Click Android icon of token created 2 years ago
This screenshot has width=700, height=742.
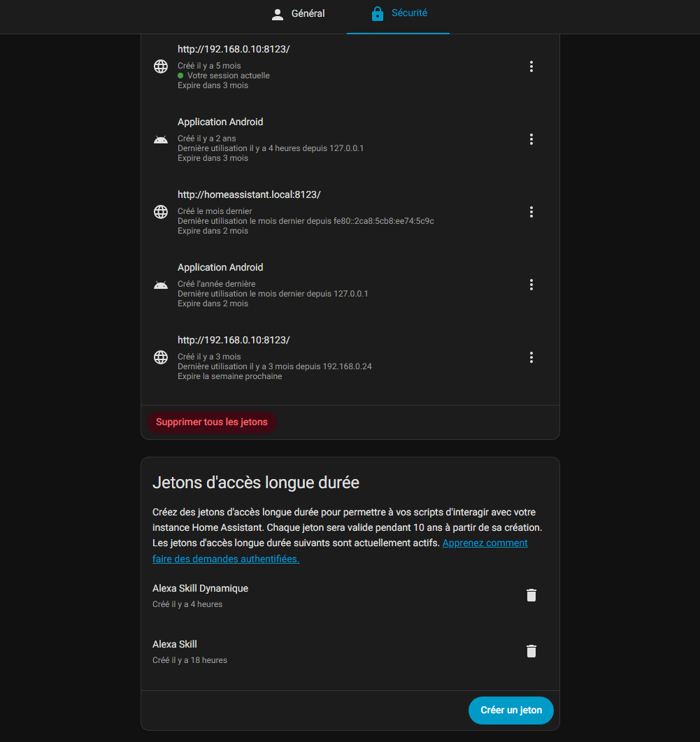click(x=161, y=139)
